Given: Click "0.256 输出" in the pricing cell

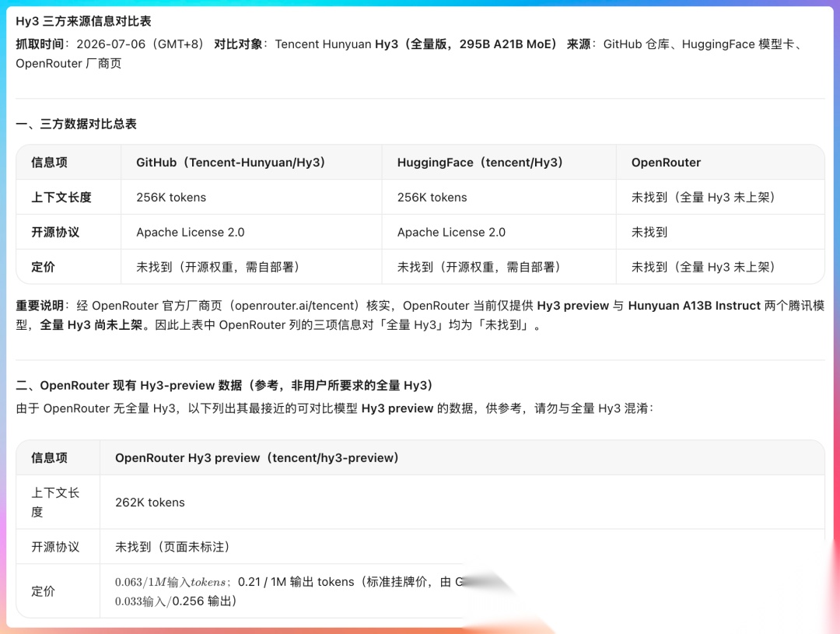Looking at the screenshot, I should click(x=201, y=601).
